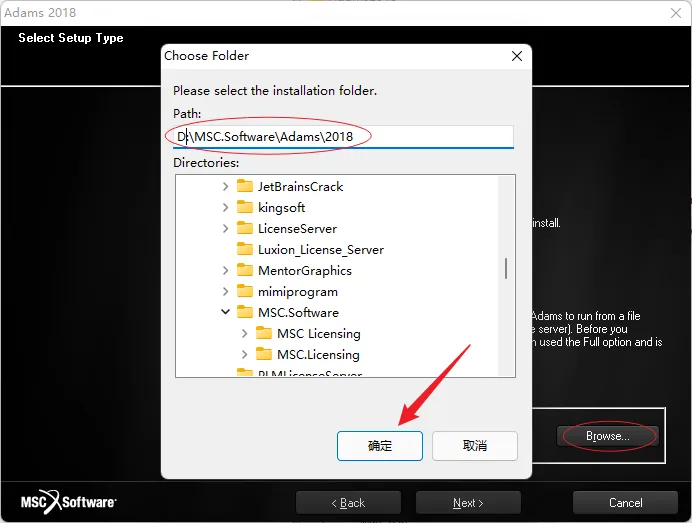The width and height of the screenshot is (692, 523).
Task: Click the MSC Licensing folder icon
Action: tap(264, 333)
